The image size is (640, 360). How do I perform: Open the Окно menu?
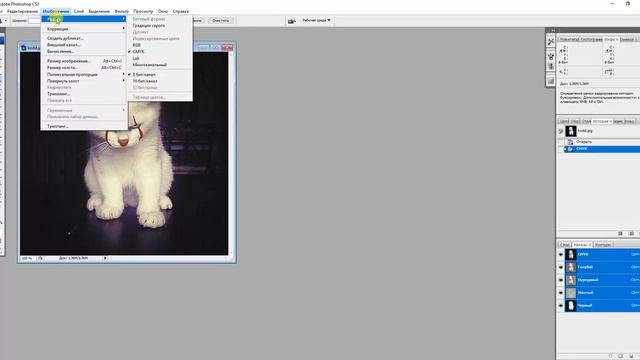(x=163, y=11)
